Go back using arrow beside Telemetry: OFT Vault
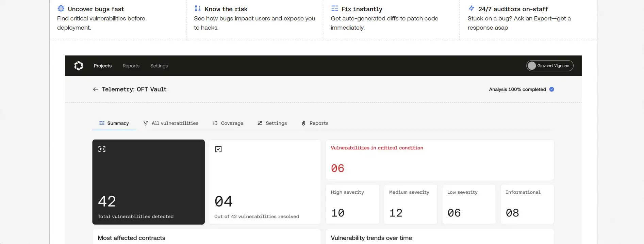 click(96, 89)
